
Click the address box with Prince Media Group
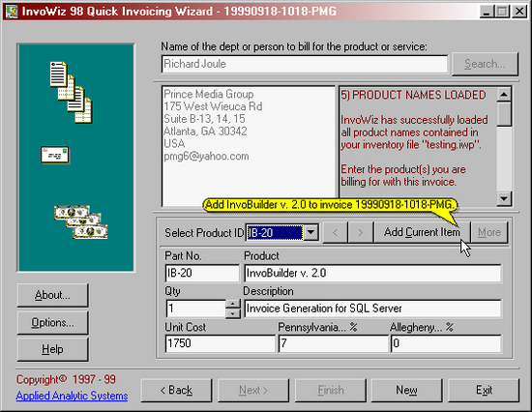(249, 146)
